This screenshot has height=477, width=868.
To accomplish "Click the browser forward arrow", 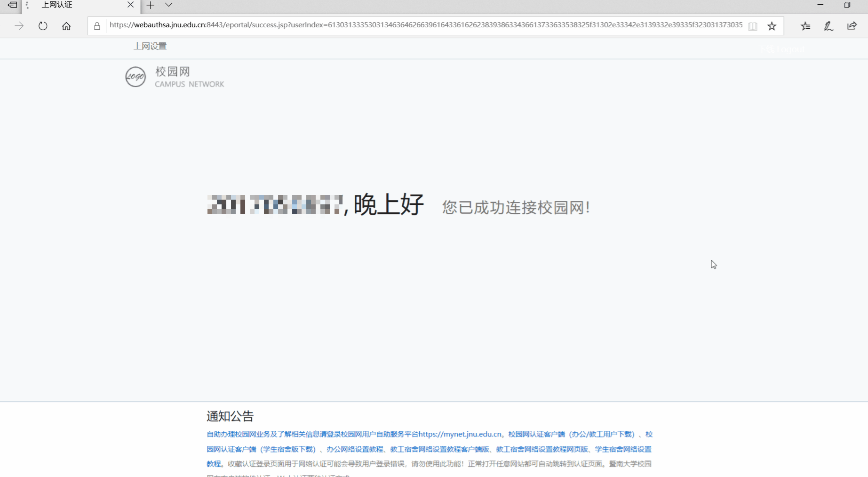I will tap(19, 26).
